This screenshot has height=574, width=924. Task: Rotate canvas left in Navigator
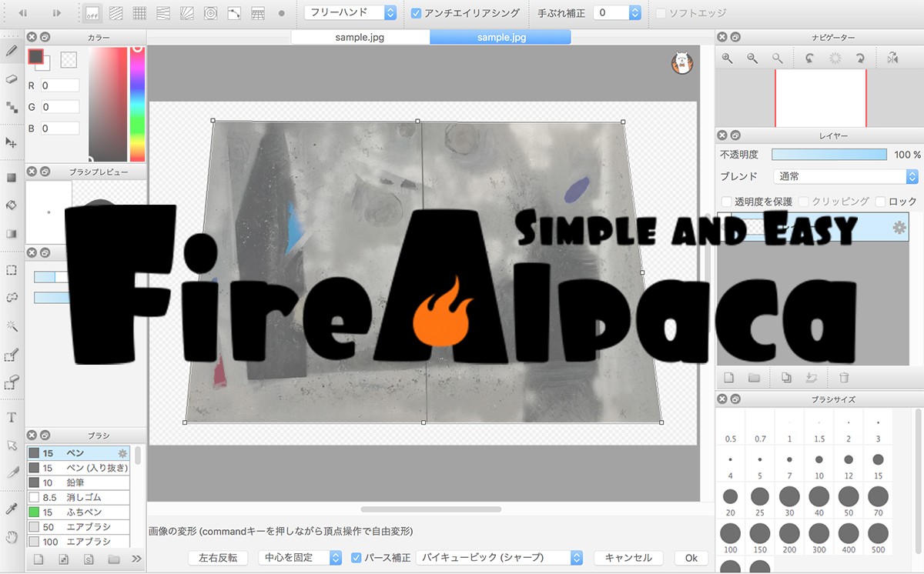(810, 58)
